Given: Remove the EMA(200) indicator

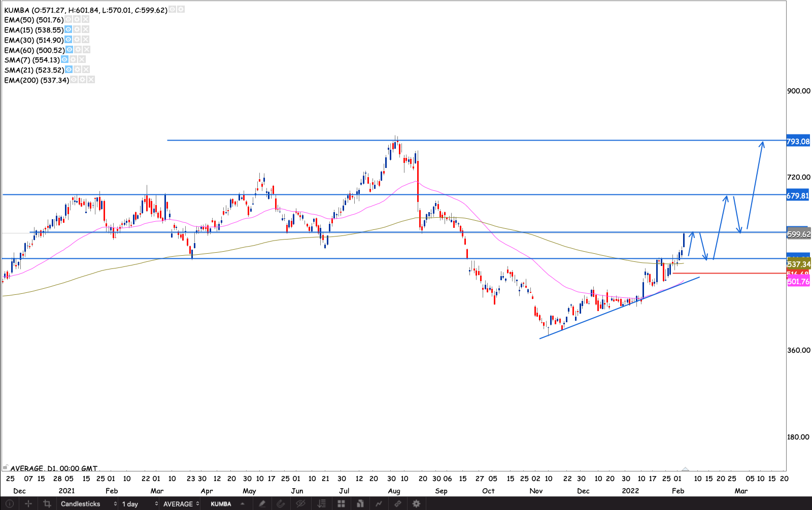Looking at the screenshot, I should tap(91, 80).
